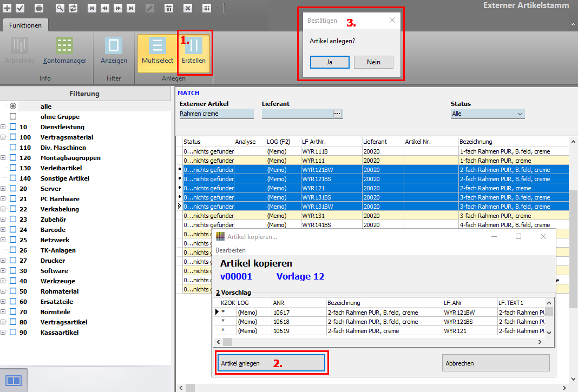The height and width of the screenshot is (392, 578).
Task: Check the 'ohne Gruppe' checkbox
Action: pos(13,117)
